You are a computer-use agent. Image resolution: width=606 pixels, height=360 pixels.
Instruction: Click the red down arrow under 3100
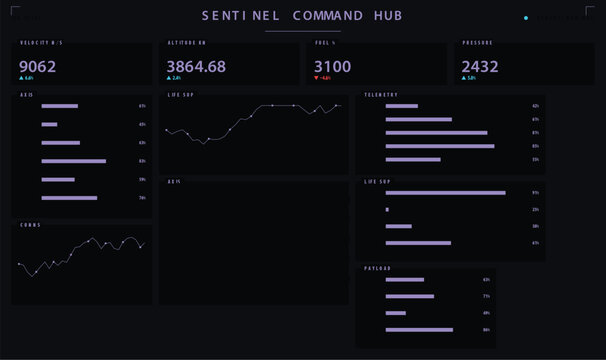click(317, 78)
